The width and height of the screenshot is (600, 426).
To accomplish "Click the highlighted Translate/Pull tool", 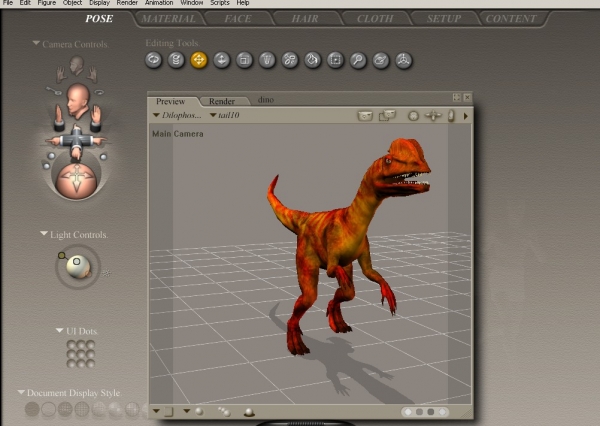I will 199,60.
